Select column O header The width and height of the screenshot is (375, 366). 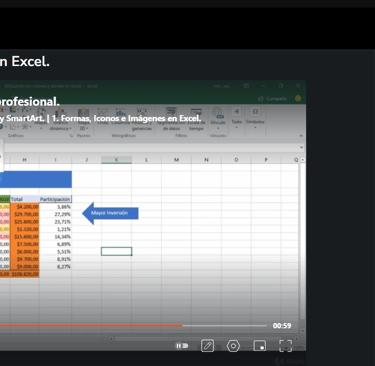[236, 160]
